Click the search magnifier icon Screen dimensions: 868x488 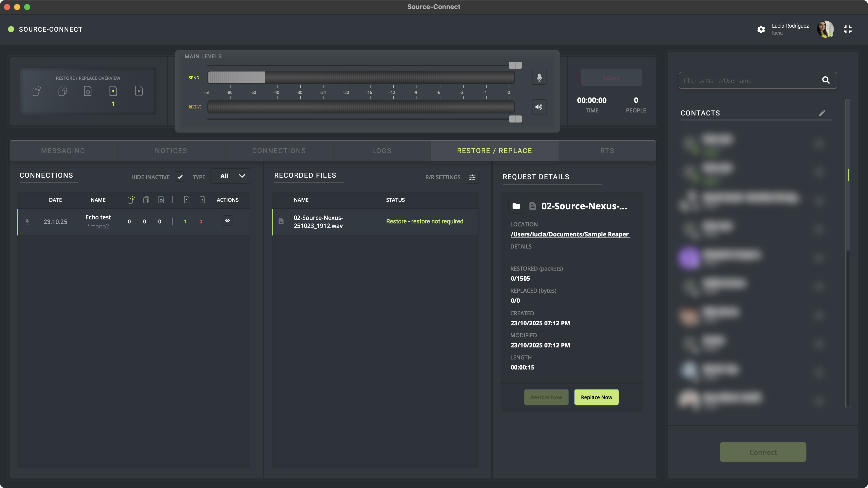(826, 80)
